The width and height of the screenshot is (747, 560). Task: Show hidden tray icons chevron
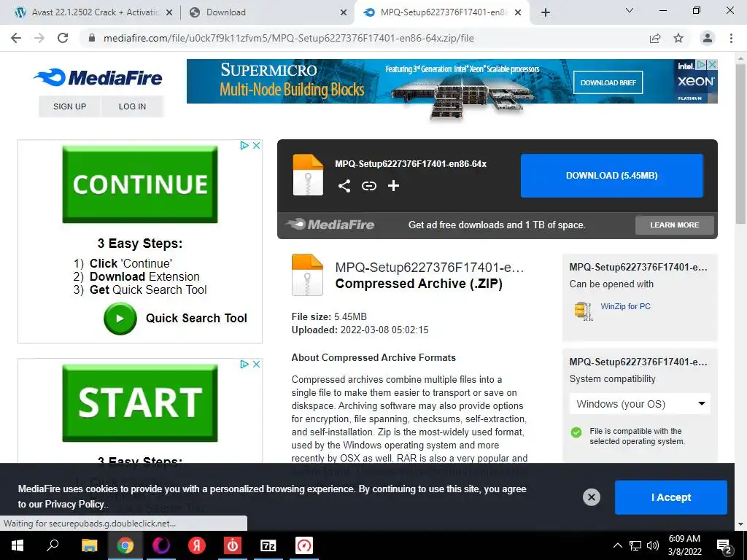pyautogui.click(x=617, y=545)
